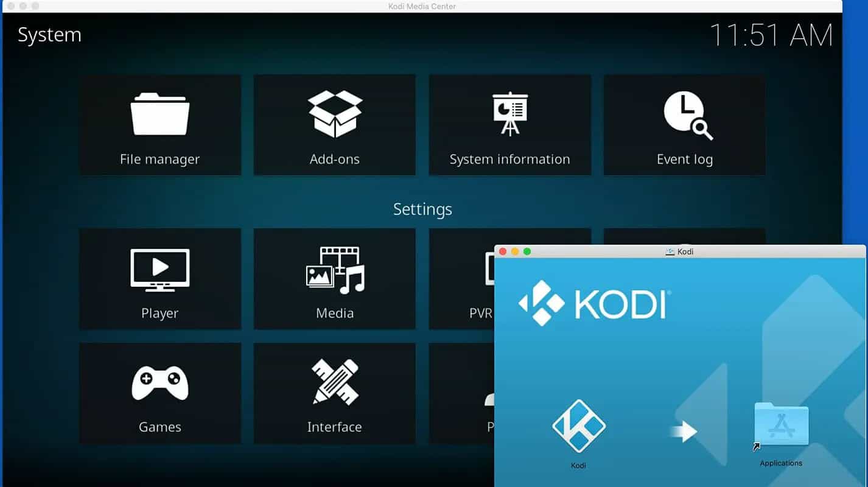Select the Kodi app icon in installer window
This screenshot has height=487, width=868.
pyautogui.click(x=578, y=426)
